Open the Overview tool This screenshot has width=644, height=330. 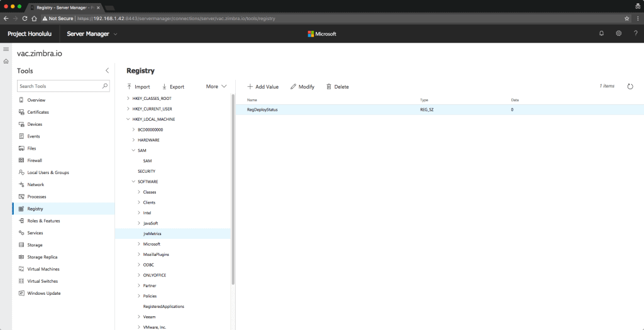tap(36, 100)
